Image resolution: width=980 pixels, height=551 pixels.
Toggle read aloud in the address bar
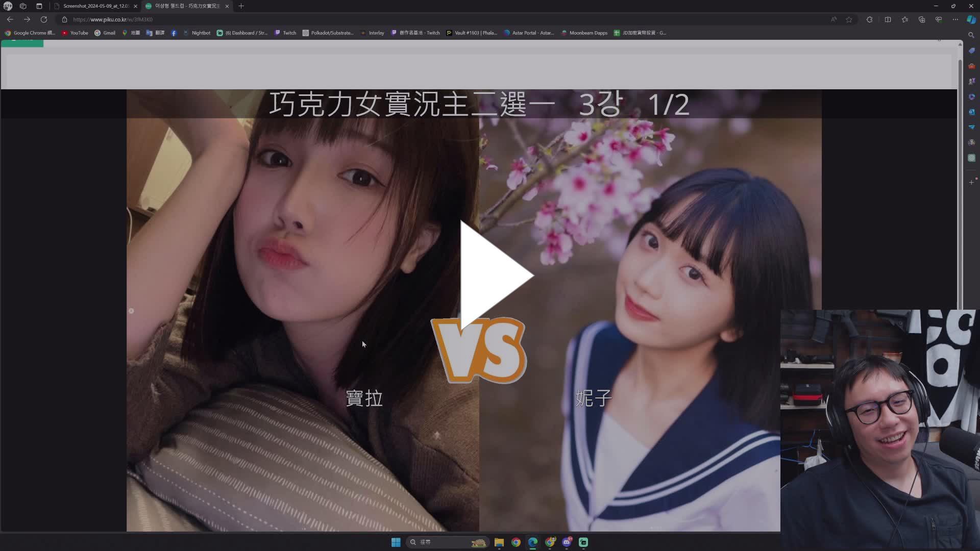pos(834,19)
